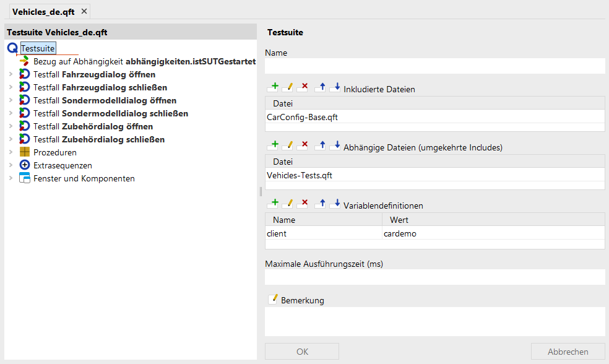Click delete X icon for Inkludierte Dateien
Viewport: 609px width, 364px height.
point(303,87)
